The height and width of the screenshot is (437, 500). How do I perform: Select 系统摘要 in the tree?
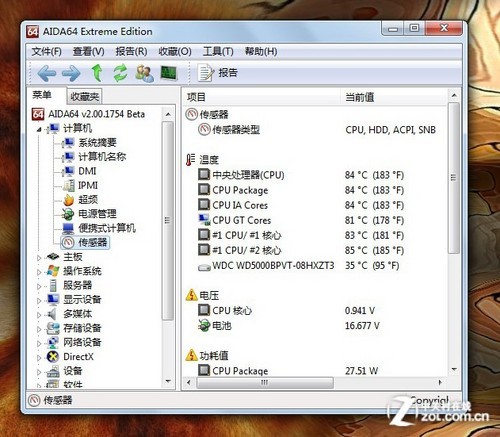[x=90, y=143]
